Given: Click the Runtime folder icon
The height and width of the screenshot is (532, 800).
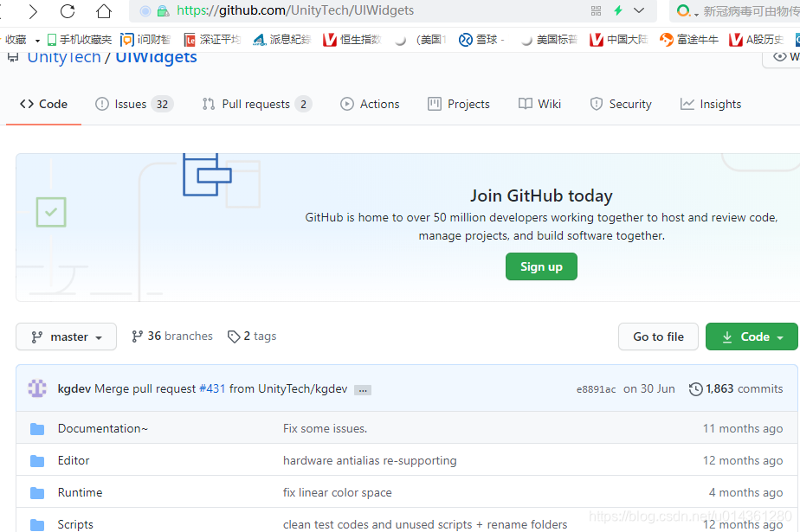Looking at the screenshot, I should click(37, 493).
